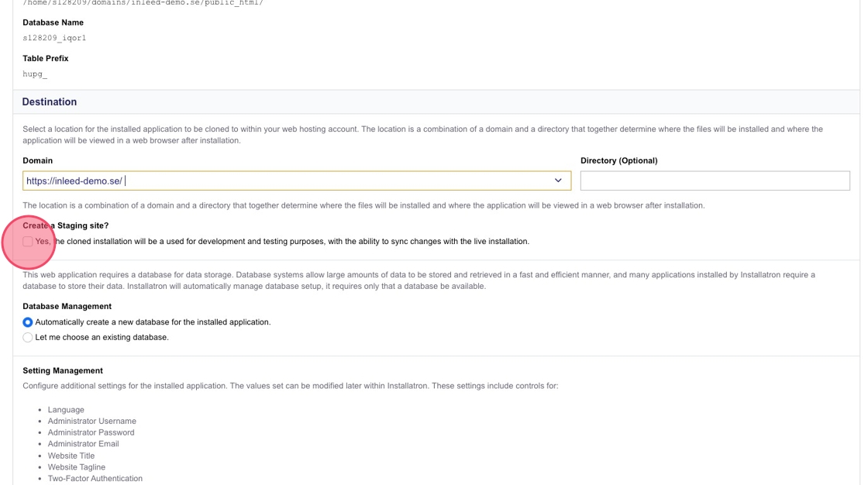Click the Database Management heading
The width and height of the screenshot is (868, 485).
pyautogui.click(x=67, y=307)
